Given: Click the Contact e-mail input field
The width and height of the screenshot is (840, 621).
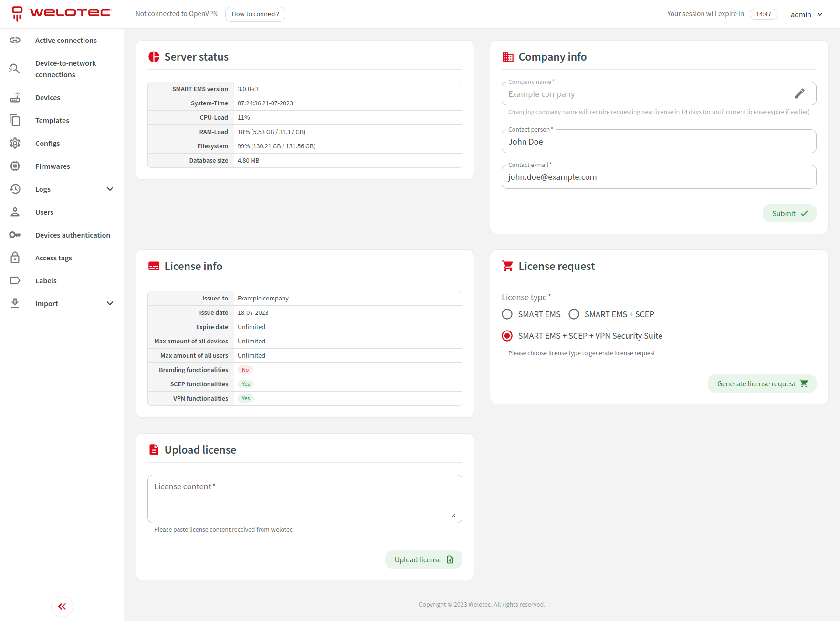Looking at the screenshot, I should (x=659, y=177).
